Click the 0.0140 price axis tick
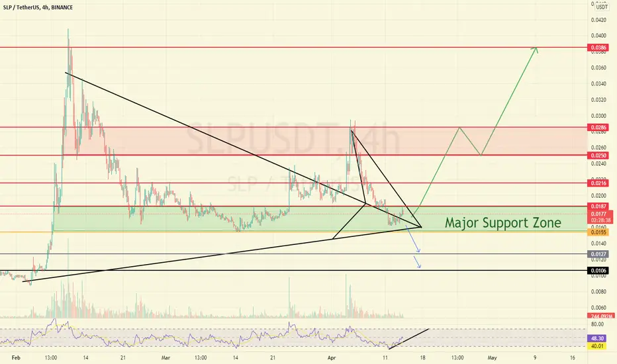This screenshot has height=364, width=617. click(598, 244)
